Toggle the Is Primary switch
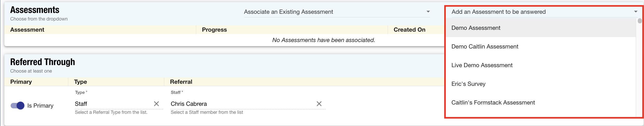Image resolution: width=644 pixels, height=126 pixels. [x=18, y=106]
